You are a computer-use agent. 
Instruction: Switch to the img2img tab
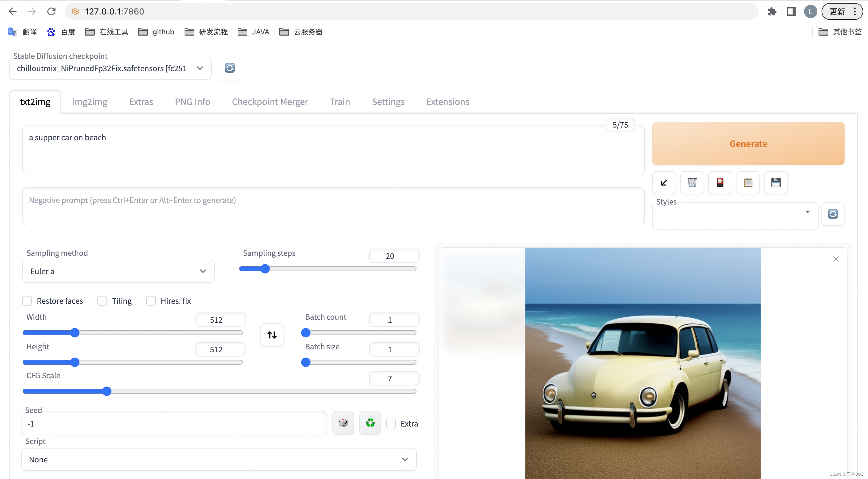(90, 102)
